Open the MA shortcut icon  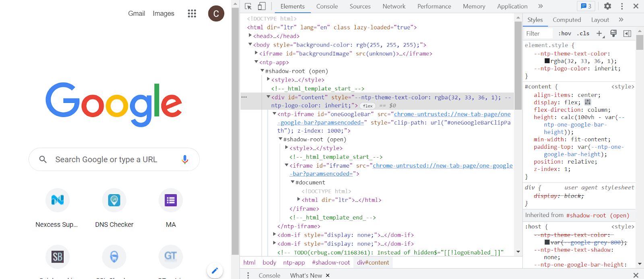(x=171, y=200)
